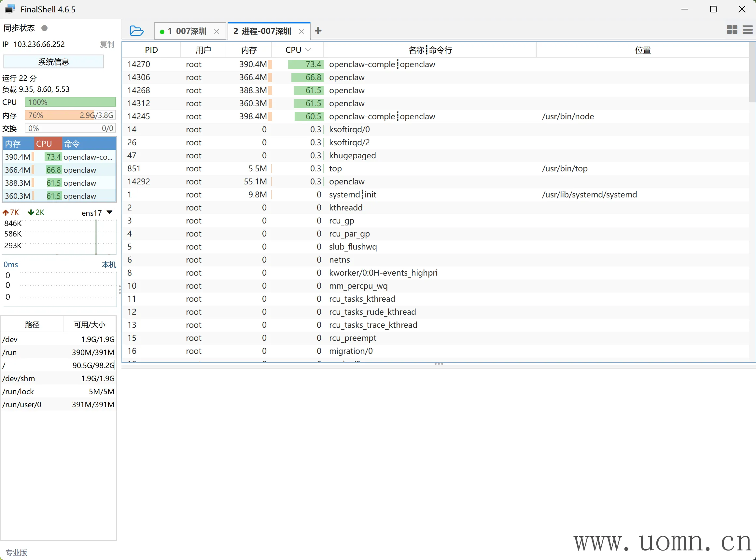756x560 pixels.
Task: Add a new tab with plus icon
Action: coord(318,31)
